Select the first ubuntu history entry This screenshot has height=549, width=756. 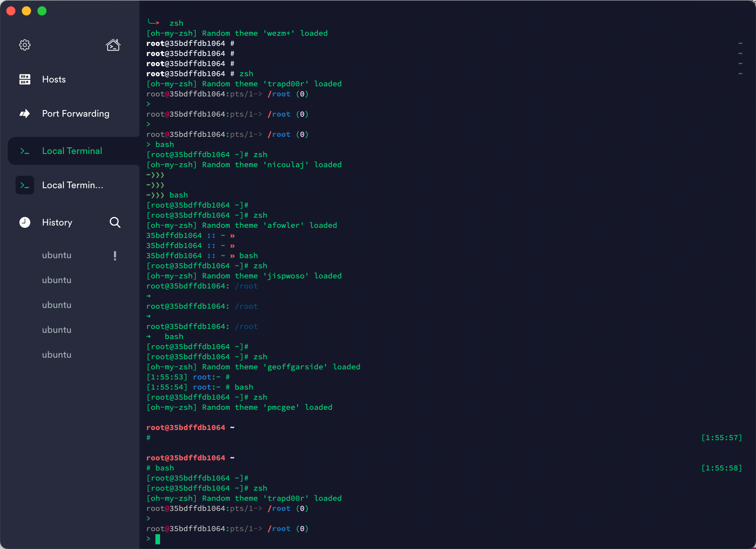coord(56,255)
